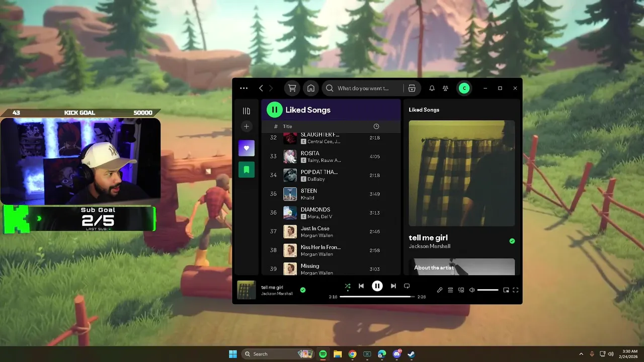This screenshot has width=644, height=362.
Task: Open artist link Khalid
Action: 307,198
